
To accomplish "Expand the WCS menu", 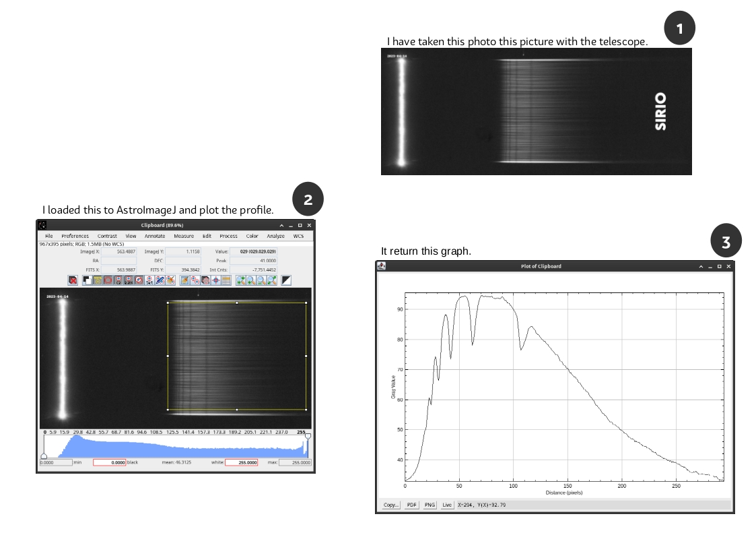I will coord(298,237).
